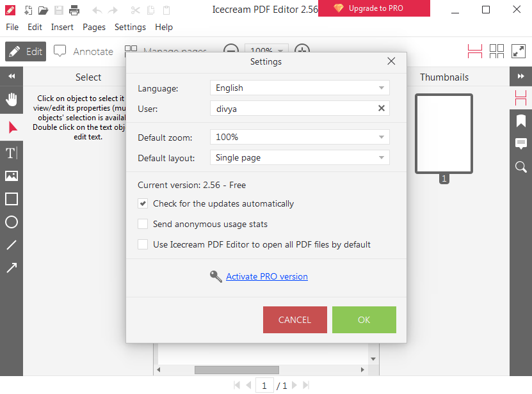Pick the Ellipse shape tool
The height and width of the screenshot is (394, 532).
click(12, 222)
